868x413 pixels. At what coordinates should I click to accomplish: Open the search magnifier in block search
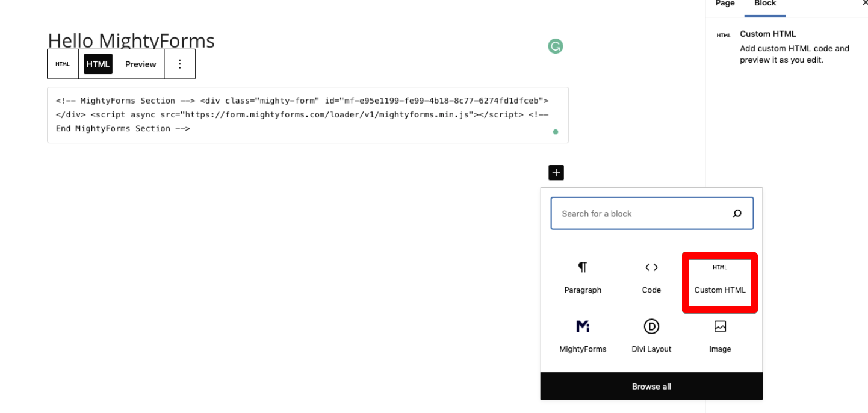(737, 213)
